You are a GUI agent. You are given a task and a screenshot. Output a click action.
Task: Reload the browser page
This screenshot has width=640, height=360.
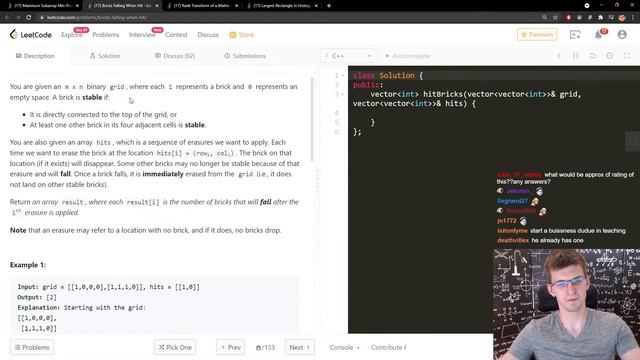tap(29, 17)
